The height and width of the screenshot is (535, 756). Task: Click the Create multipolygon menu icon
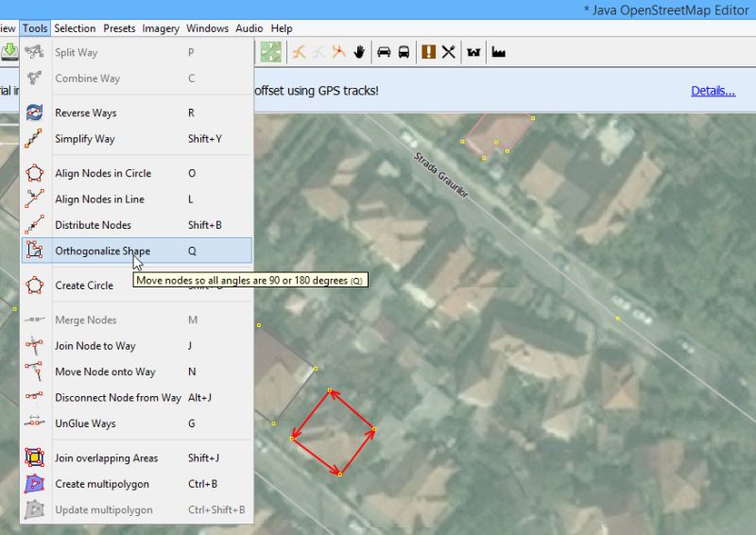click(34, 484)
